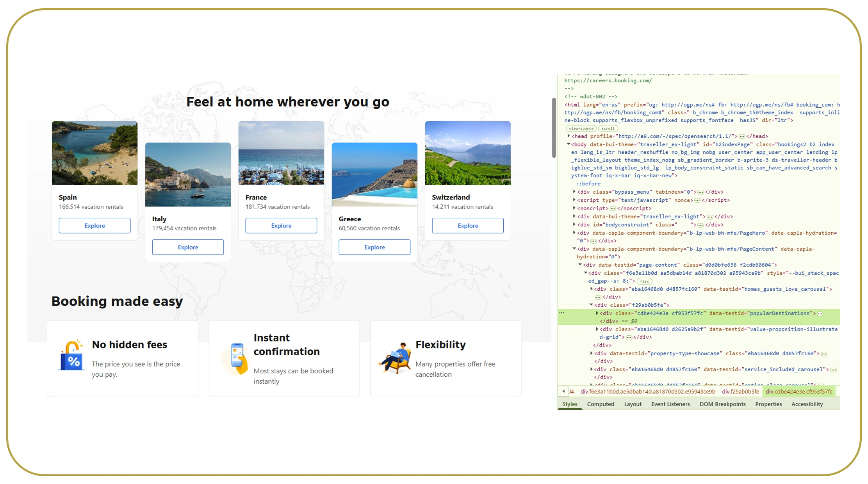Collapse the div class f29ab0b5fe node
Screen dimensions: 868x484
(x=591, y=305)
